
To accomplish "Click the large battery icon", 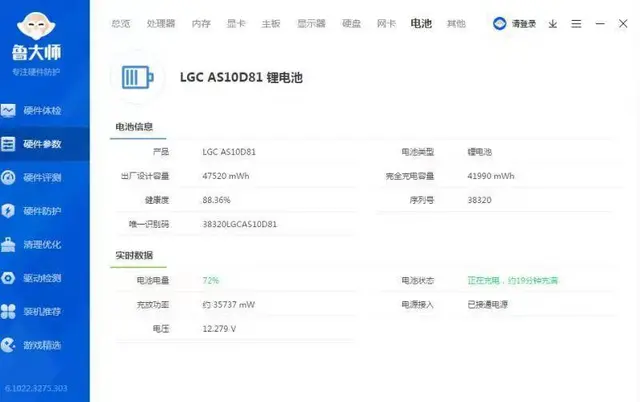I will tap(138, 77).
